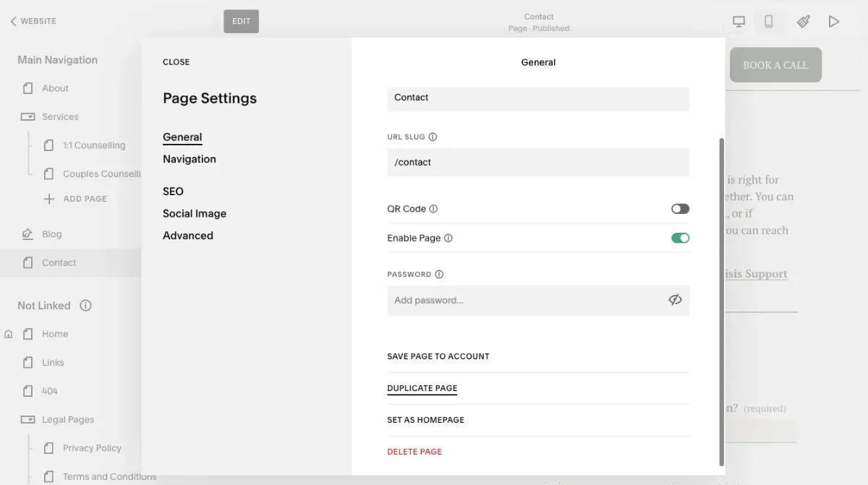Click the page title field containing Contact
The height and width of the screenshot is (485, 868).
[x=538, y=98]
